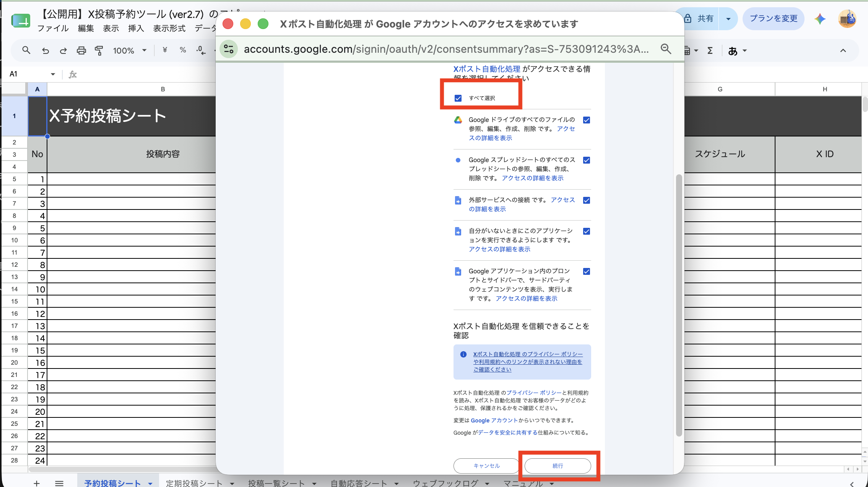The width and height of the screenshot is (868, 487).
Task: Apply percent format
Action: 183,50
